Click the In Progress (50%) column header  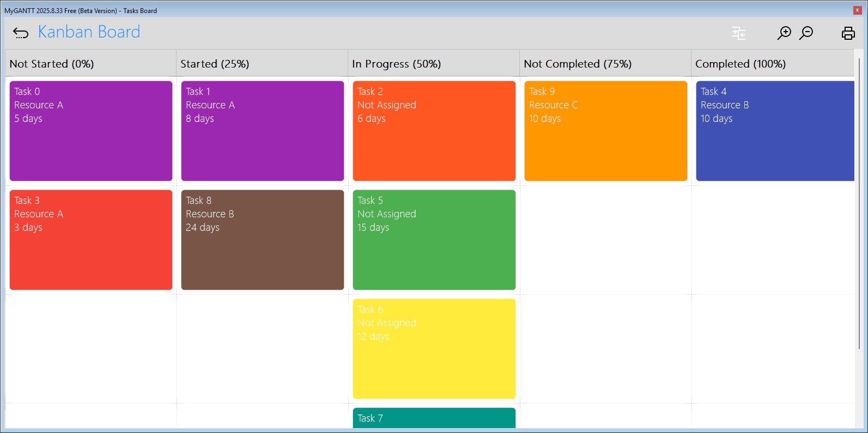[x=434, y=63]
